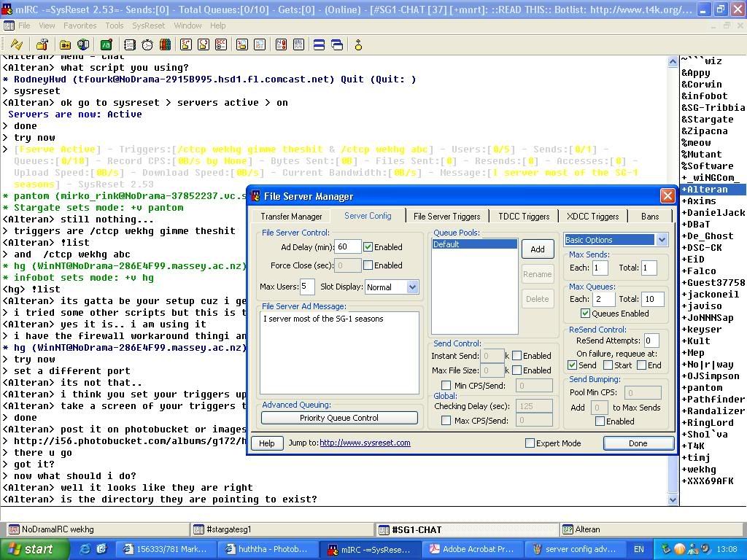Viewport: 747px width, 560px height.
Task: Click the Connect lightning bolt toolbar icon
Action: click(x=17, y=44)
